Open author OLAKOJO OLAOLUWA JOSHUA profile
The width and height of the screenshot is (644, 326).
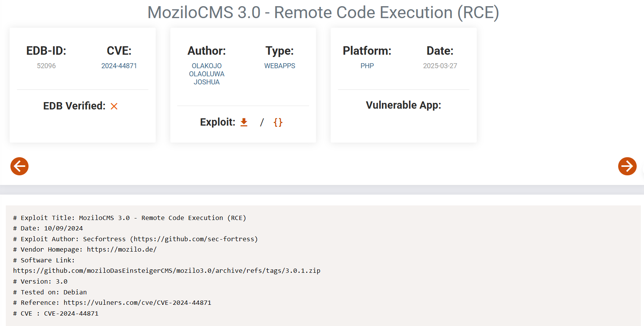207,74
